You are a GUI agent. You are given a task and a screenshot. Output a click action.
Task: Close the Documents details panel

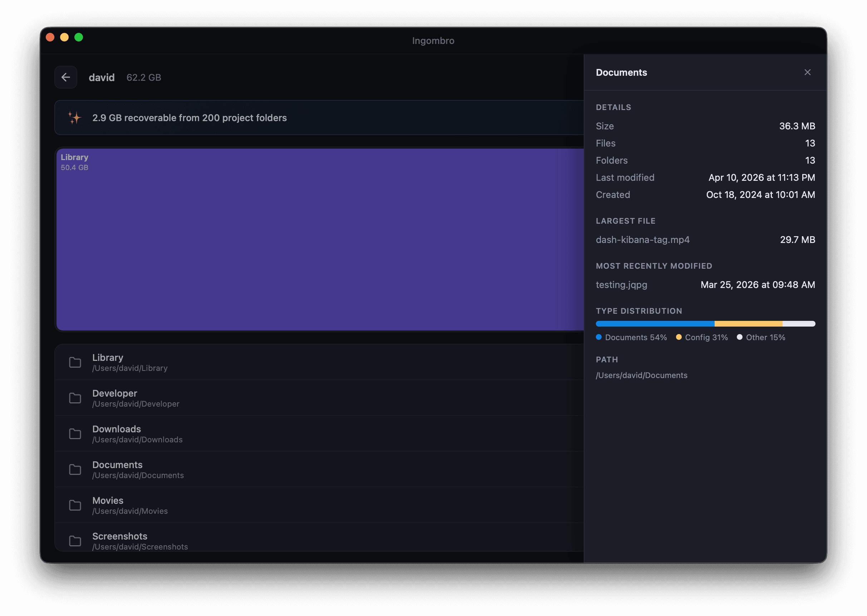point(807,72)
